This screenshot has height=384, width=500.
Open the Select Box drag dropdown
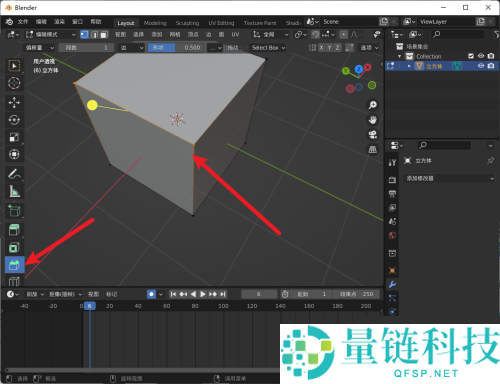(x=268, y=48)
